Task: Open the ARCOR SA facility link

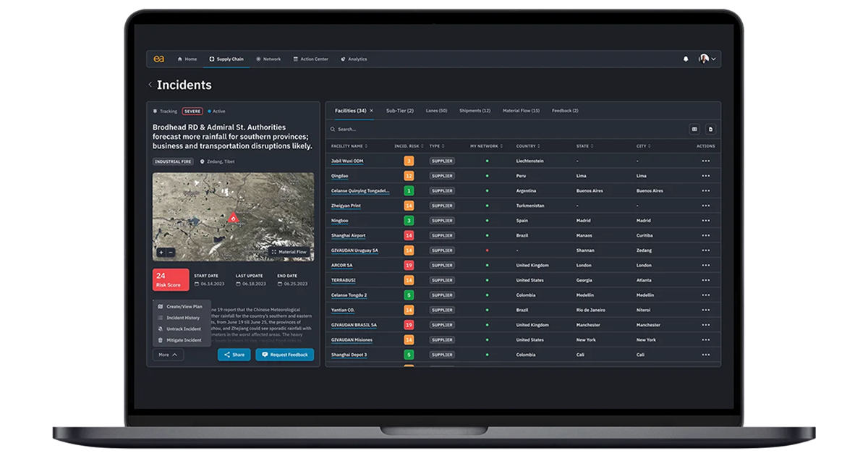Action: [x=342, y=265]
